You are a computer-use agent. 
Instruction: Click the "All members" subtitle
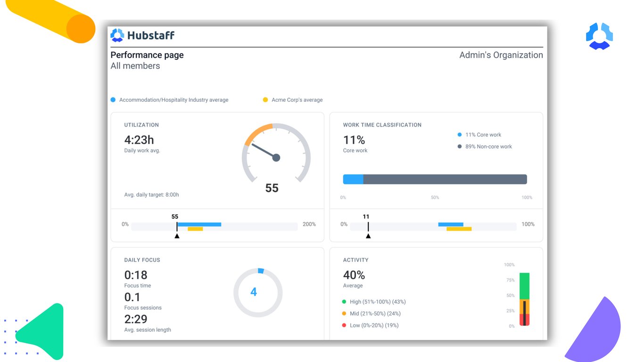click(x=135, y=66)
